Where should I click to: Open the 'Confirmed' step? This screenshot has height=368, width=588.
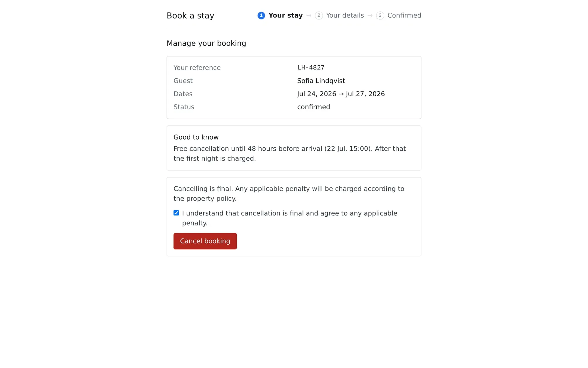click(x=399, y=15)
